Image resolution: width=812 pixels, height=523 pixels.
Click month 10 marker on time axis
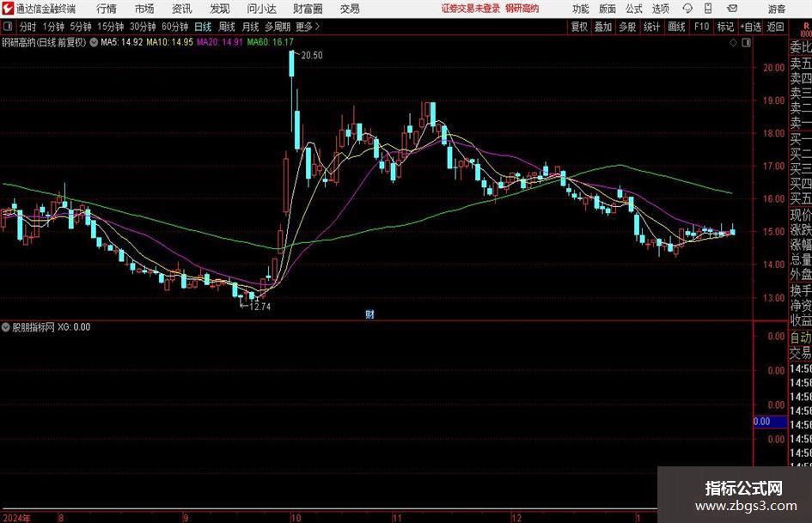[296, 518]
